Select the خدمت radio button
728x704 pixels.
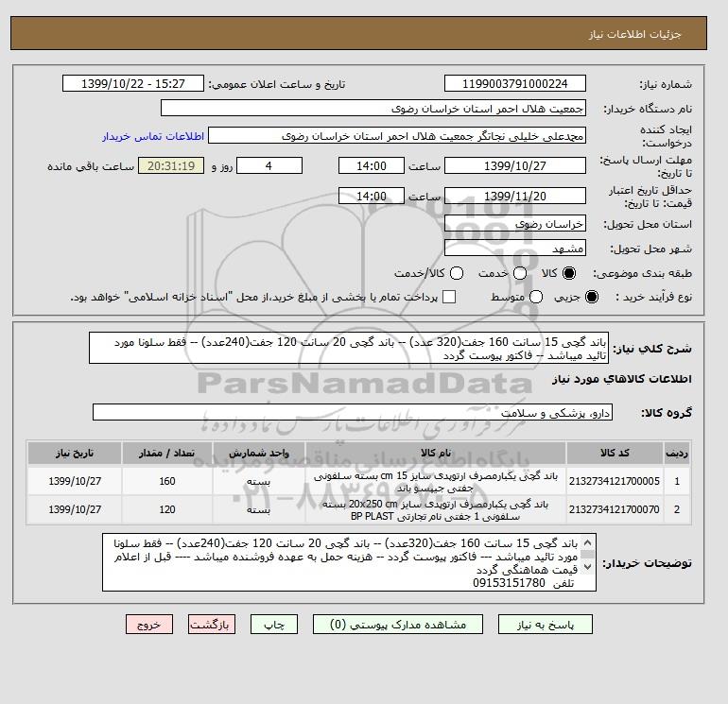(520, 273)
